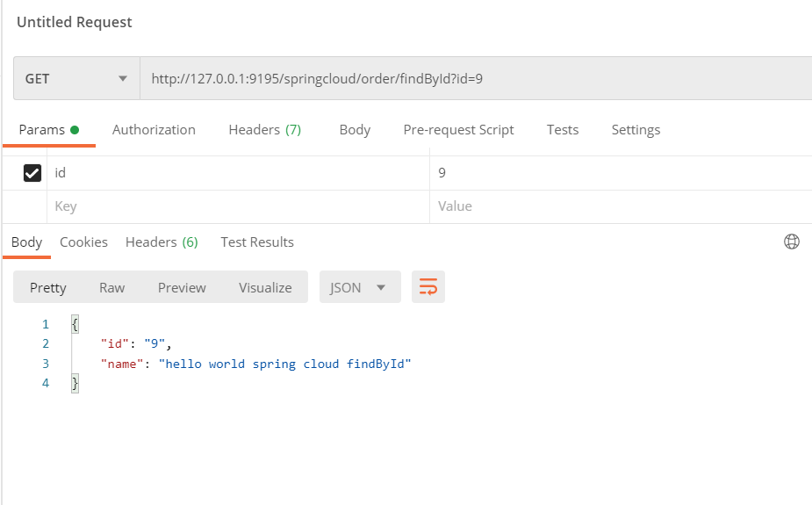Screen dimensions: 812x505
Task: Click the request URL field
Action: pyautogui.click(x=476, y=79)
